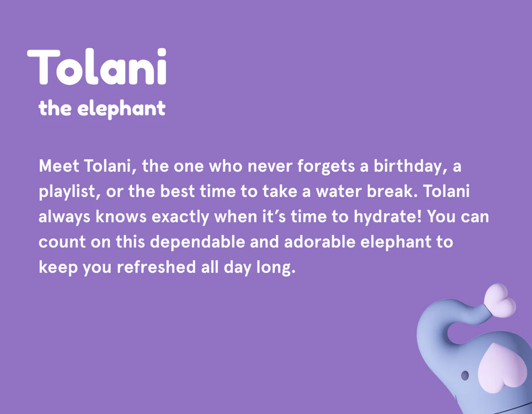Click the word 'exactly' in the paragraph

pyautogui.click(x=180, y=217)
